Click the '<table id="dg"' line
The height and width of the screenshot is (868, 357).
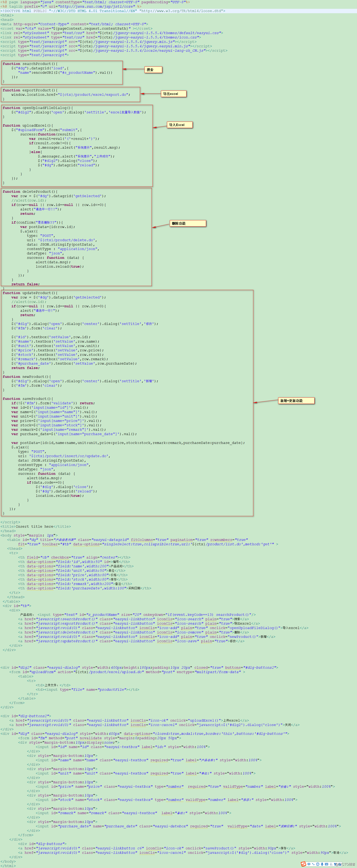pos(127,539)
